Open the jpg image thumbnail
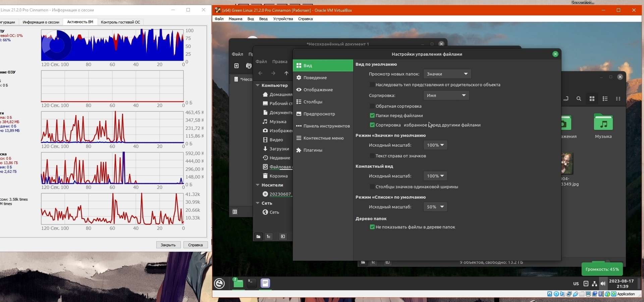Image resolution: width=644 pixels, height=302 pixels. point(567,163)
